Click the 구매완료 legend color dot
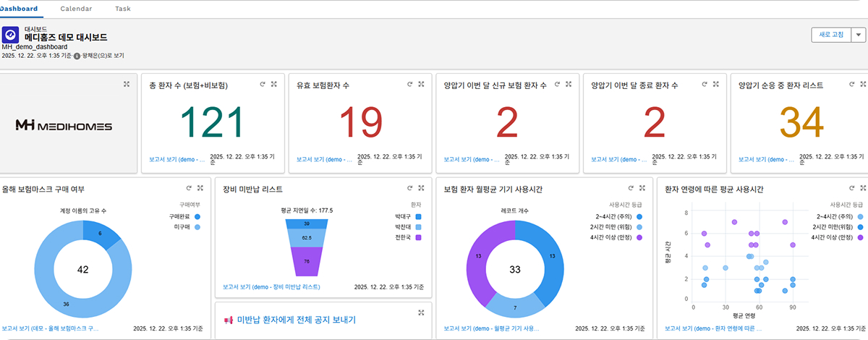Image resolution: width=868 pixels, height=340 pixels. (197, 216)
